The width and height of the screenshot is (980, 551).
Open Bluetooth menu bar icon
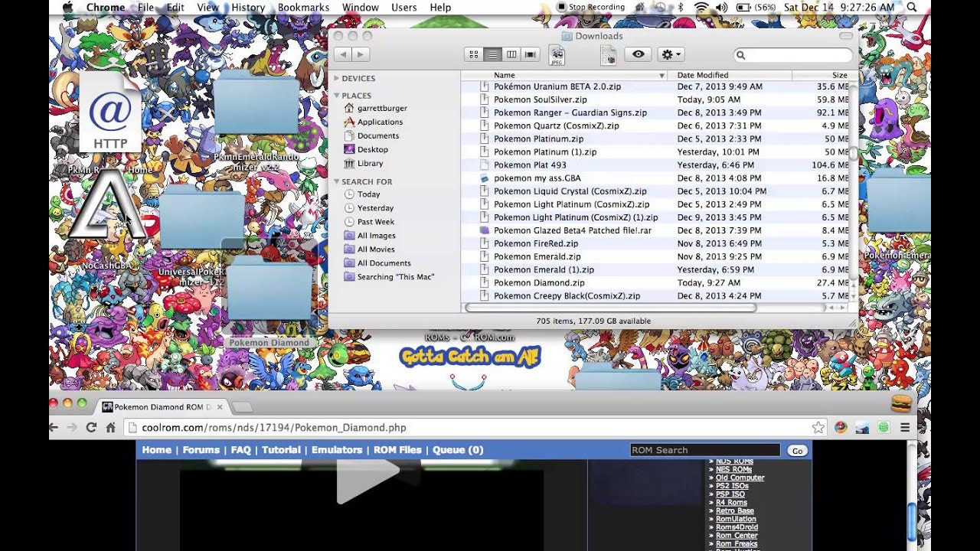[x=681, y=7]
